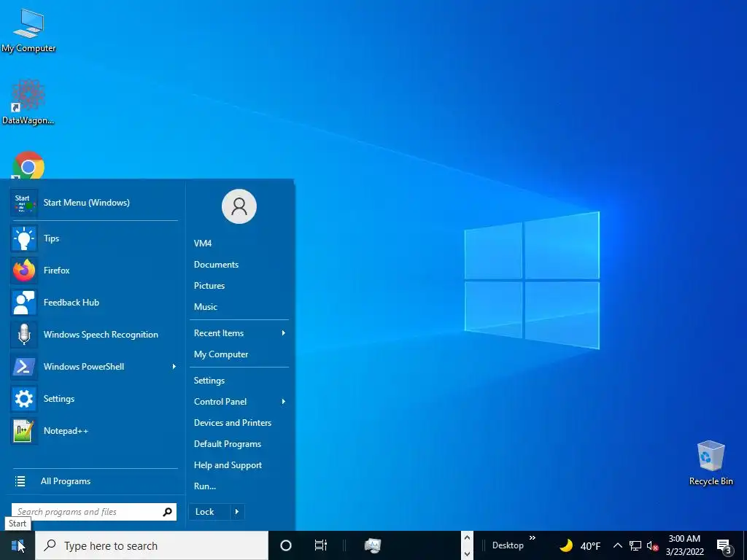
Task: Open Cortana circle icon on taskbar
Action: coord(286,545)
